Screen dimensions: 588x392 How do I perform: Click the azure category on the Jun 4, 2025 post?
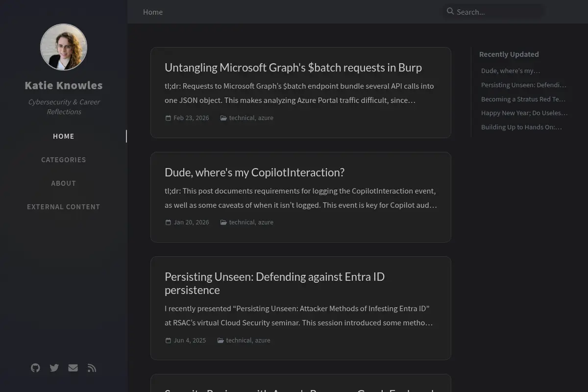pyautogui.click(x=263, y=340)
